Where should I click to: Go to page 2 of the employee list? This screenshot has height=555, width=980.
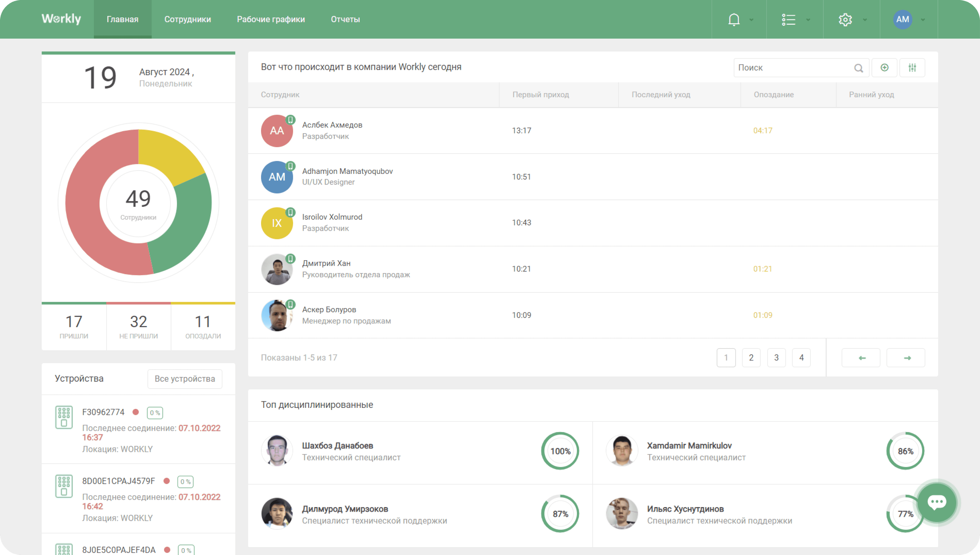[x=751, y=358]
